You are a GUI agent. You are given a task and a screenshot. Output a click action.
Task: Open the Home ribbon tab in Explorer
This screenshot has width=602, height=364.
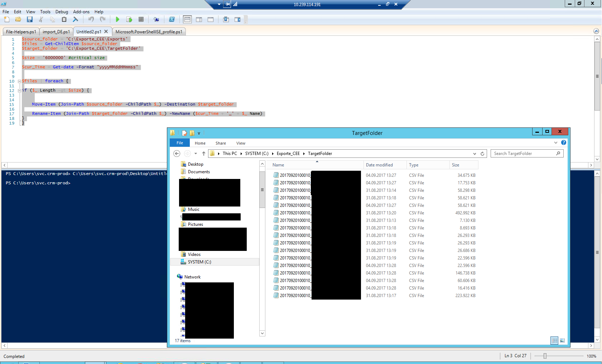200,143
